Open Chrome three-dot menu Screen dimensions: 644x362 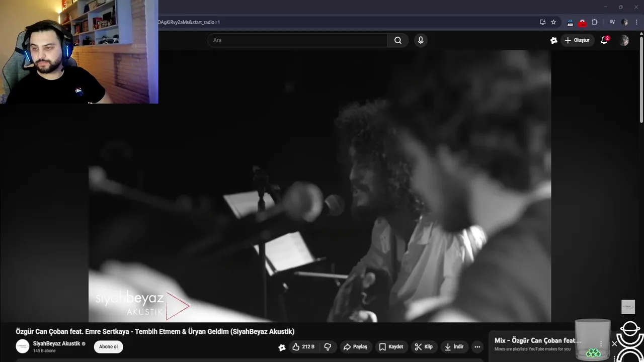(636, 22)
